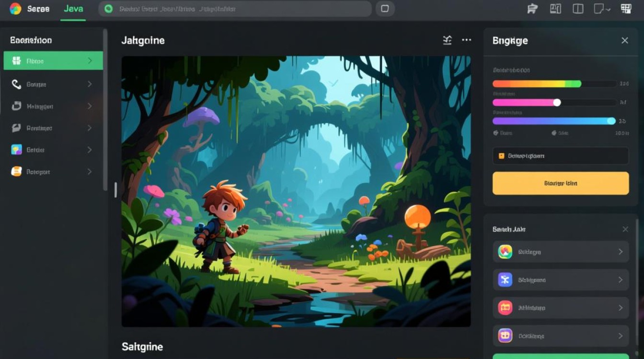644x359 pixels.
Task: Click the phone handset icon in the left sidebar
Action: click(x=16, y=84)
